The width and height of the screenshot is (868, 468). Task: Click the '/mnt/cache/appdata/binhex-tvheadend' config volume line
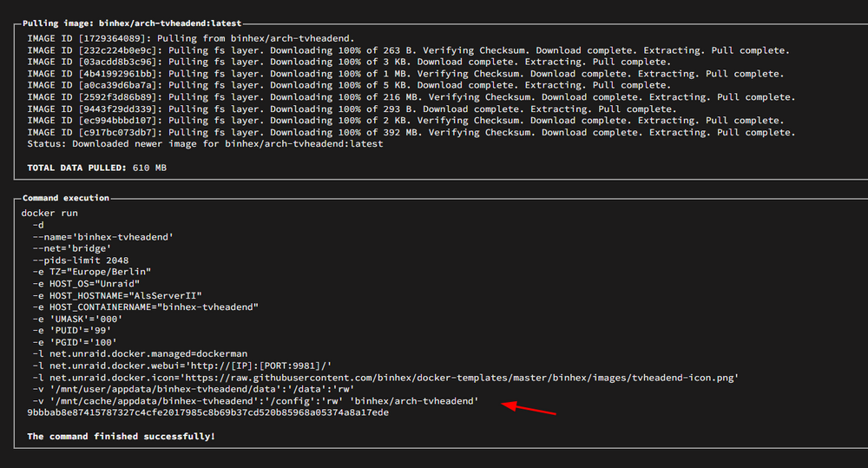(x=256, y=401)
